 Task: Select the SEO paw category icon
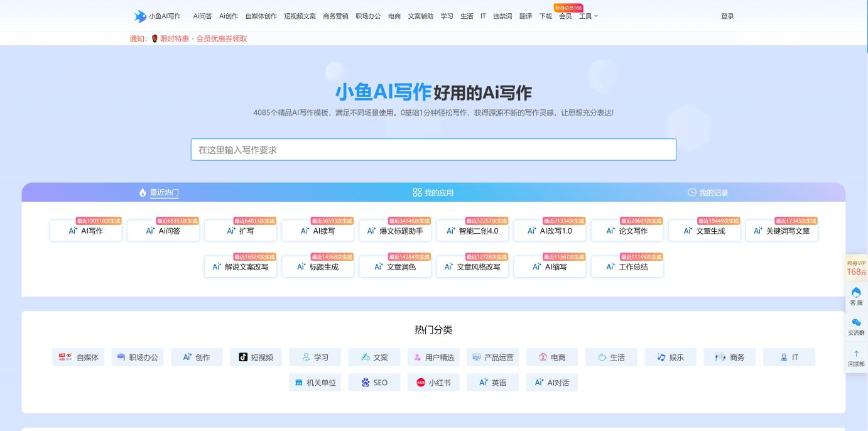366,383
